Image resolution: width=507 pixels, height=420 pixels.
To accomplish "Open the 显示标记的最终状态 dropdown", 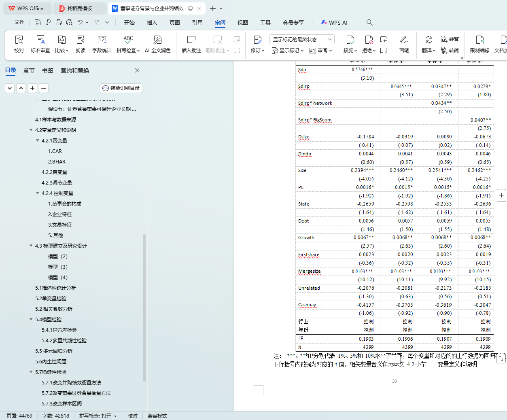I will point(302,39).
